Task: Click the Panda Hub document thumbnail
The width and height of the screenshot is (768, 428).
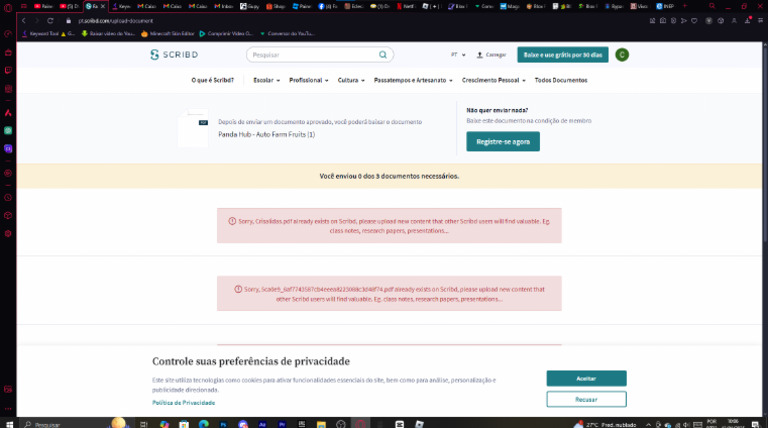Action: coord(193,128)
